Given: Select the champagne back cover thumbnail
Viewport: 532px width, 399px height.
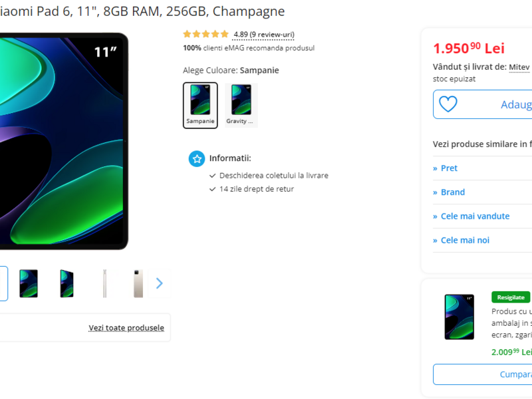Looking at the screenshot, I should pyautogui.click(x=138, y=283).
